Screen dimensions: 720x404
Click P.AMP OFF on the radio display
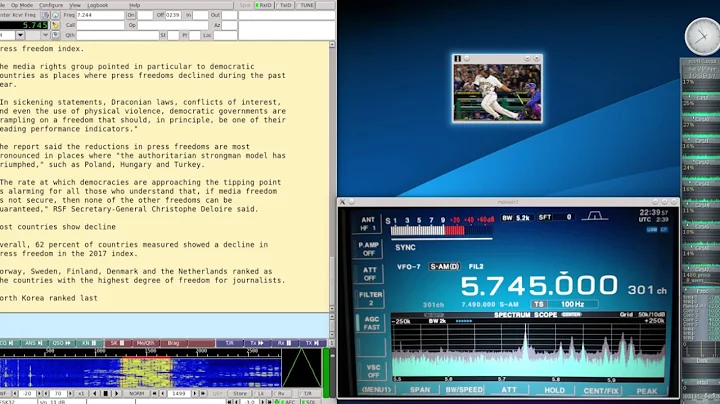pos(368,249)
